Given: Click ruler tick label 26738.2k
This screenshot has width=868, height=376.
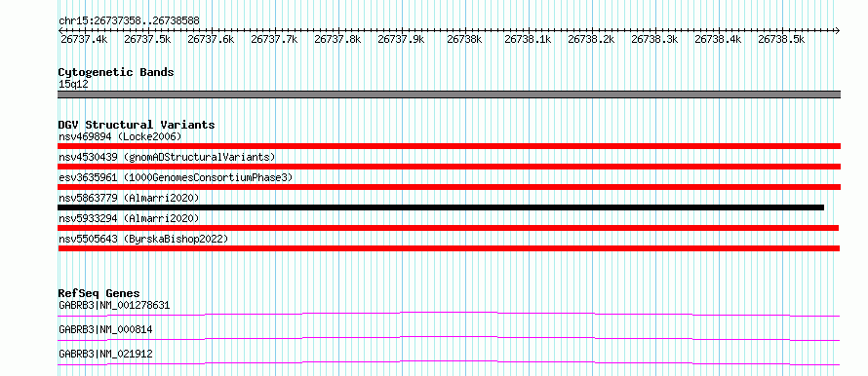Looking at the screenshot, I should [x=591, y=39].
